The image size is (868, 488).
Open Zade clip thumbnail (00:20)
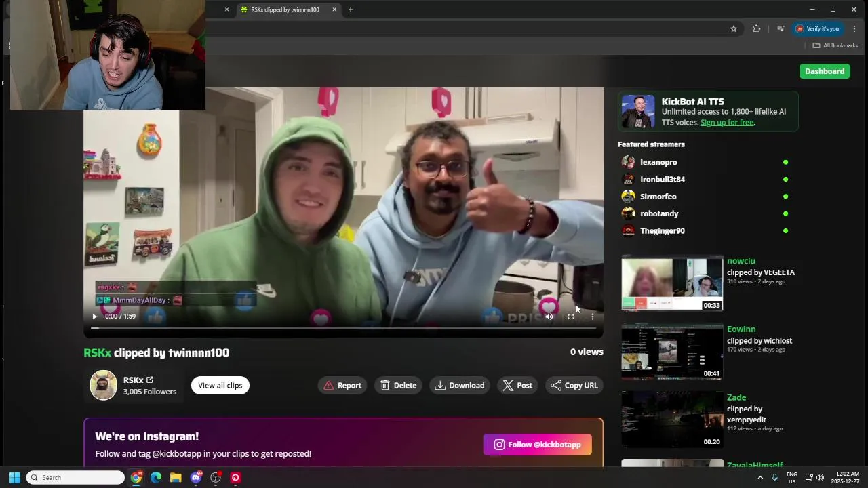pos(672,420)
